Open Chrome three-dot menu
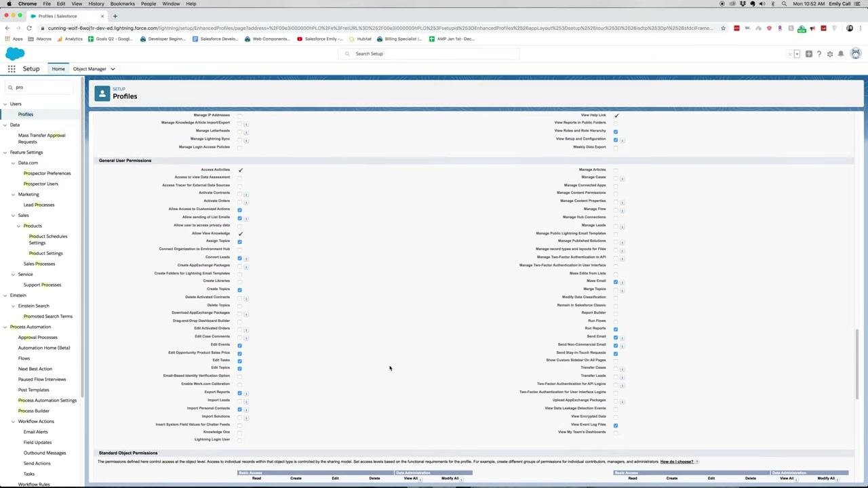The height and width of the screenshot is (488, 868). (x=861, y=28)
